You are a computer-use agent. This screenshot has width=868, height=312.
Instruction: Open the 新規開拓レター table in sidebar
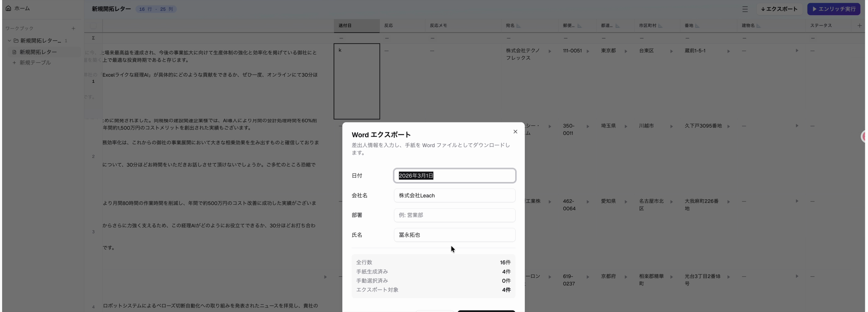38,52
